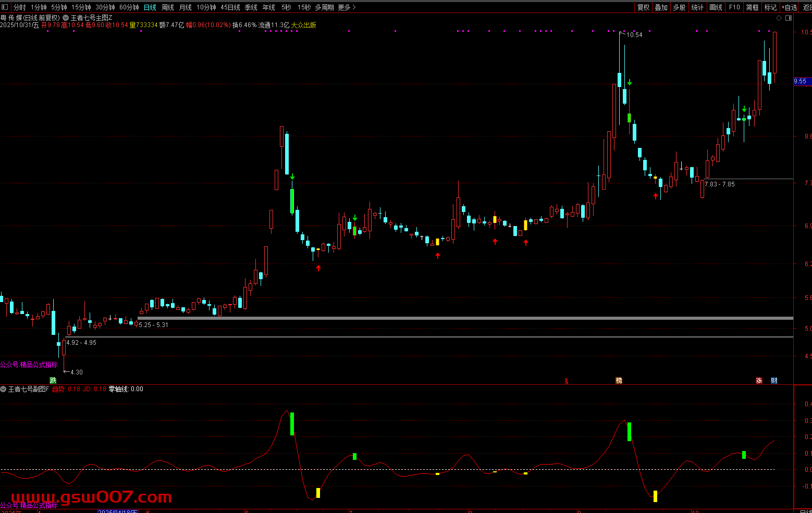
Task: Click the 画线 drawing tools button
Action: pyautogui.click(x=716, y=7)
